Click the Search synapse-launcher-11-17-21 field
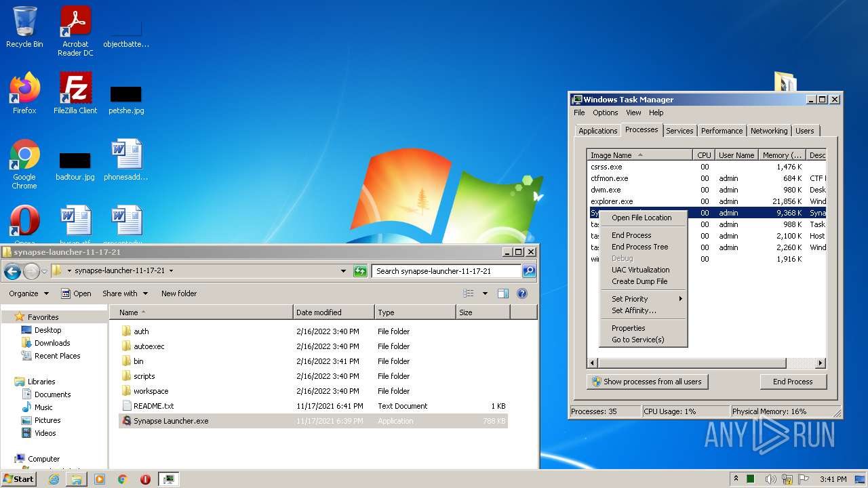The width and height of the screenshot is (868, 488). pyautogui.click(x=446, y=271)
